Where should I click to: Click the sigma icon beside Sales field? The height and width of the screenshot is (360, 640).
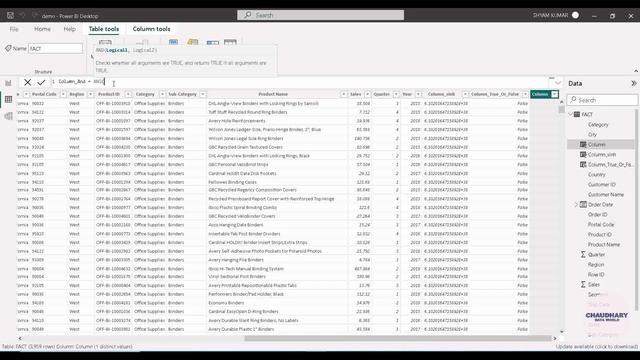[x=583, y=284]
